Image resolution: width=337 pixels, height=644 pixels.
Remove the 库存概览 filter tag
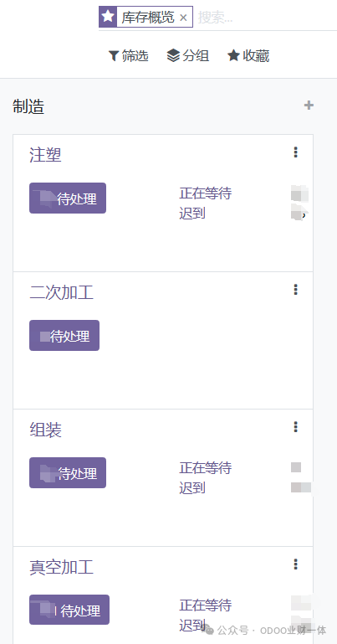coord(183,18)
